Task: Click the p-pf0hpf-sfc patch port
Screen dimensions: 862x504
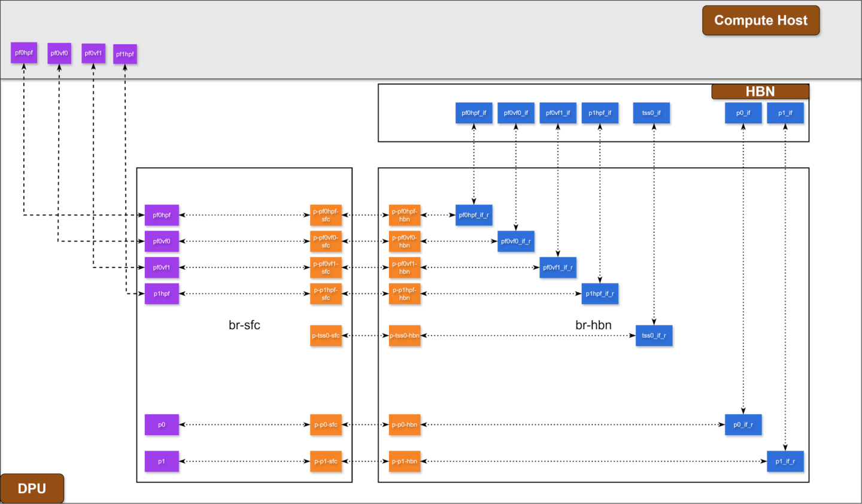Action: (326, 215)
